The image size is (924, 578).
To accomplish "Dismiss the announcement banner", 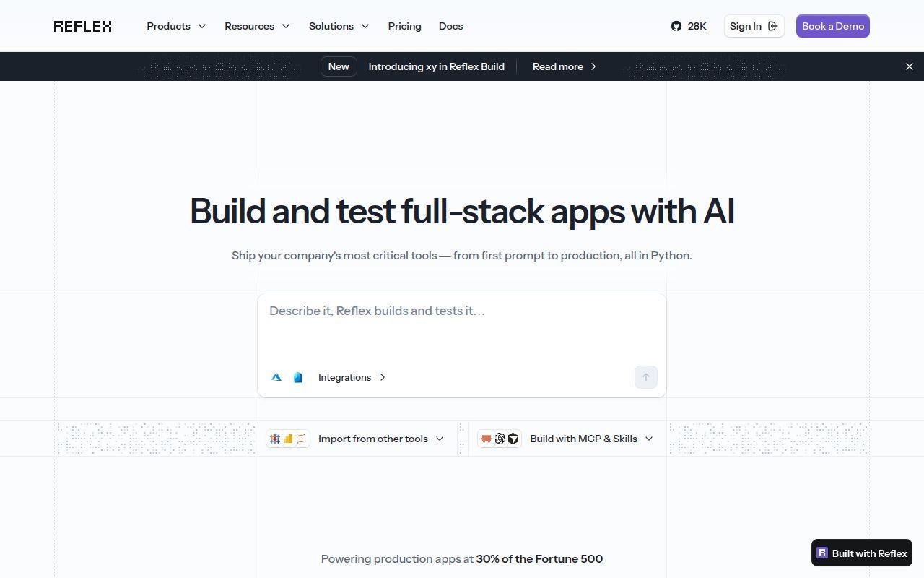I will [910, 66].
